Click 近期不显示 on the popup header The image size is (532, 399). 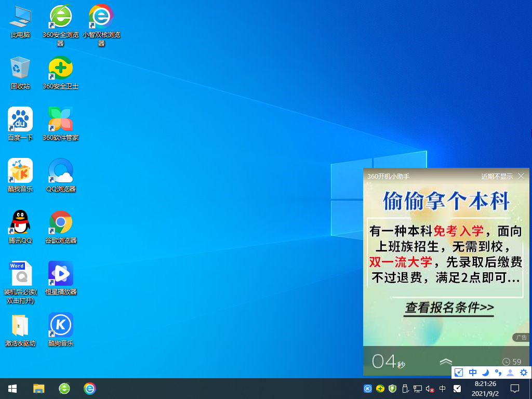pos(498,176)
